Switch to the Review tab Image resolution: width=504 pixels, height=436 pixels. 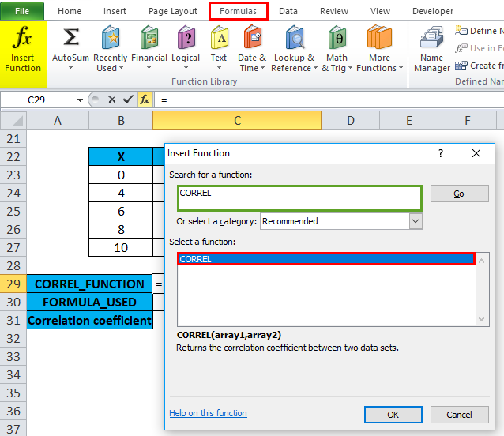click(x=334, y=11)
